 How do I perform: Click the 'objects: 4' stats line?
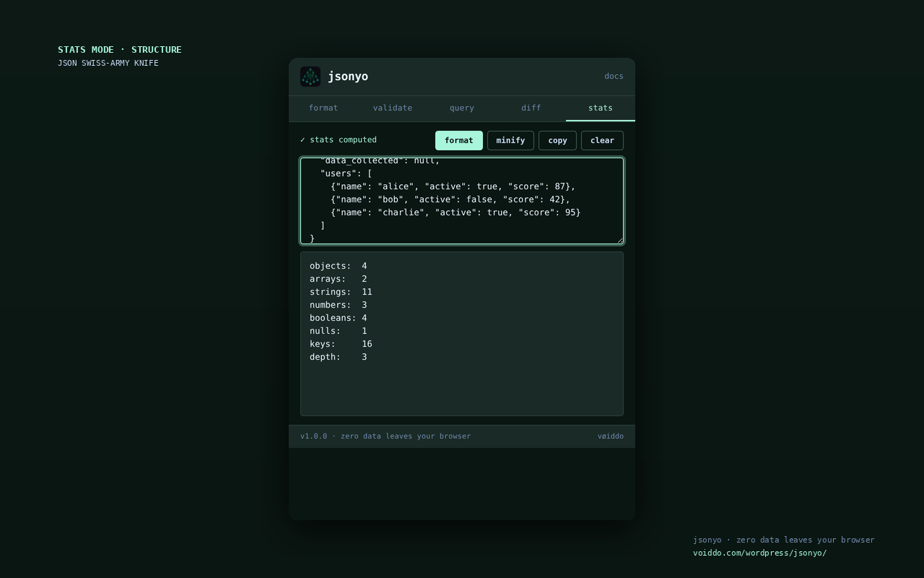(x=339, y=266)
